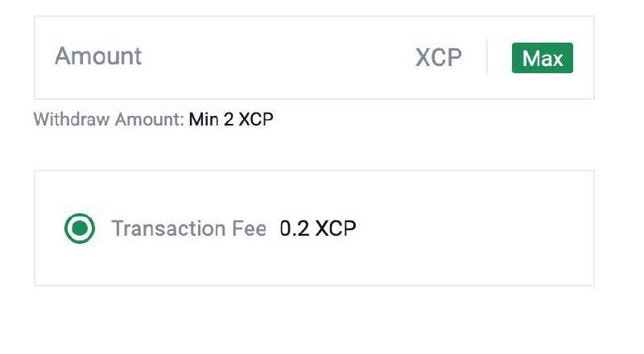The height and width of the screenshot is (354, 644).
Task: Click empty space inside Transaction Fee box
Action: (x=473, y=228)
